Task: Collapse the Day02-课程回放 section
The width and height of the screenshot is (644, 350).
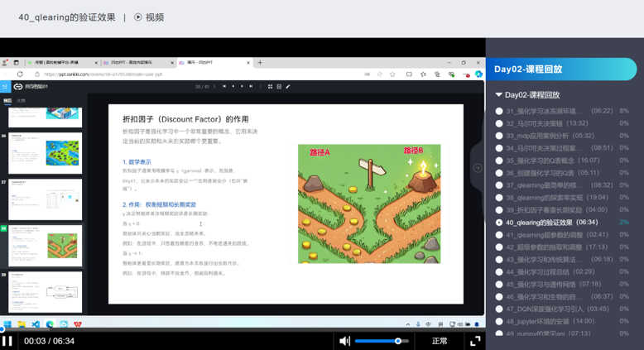Action: 499,95
